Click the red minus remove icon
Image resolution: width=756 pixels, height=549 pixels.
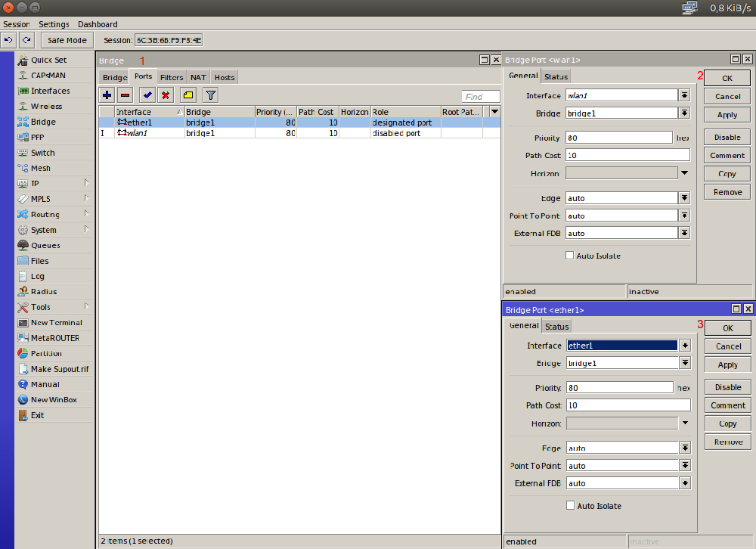click(125, 95)
